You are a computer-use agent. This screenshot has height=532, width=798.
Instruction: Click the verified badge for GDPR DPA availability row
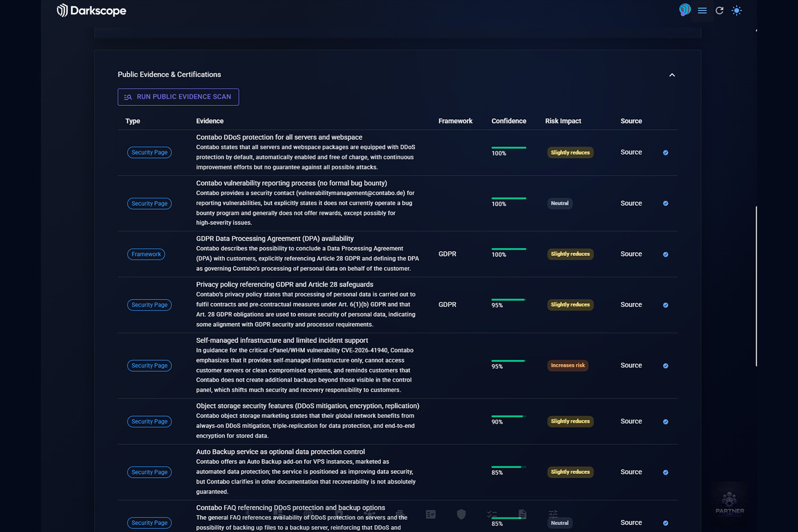pos(666,254)
